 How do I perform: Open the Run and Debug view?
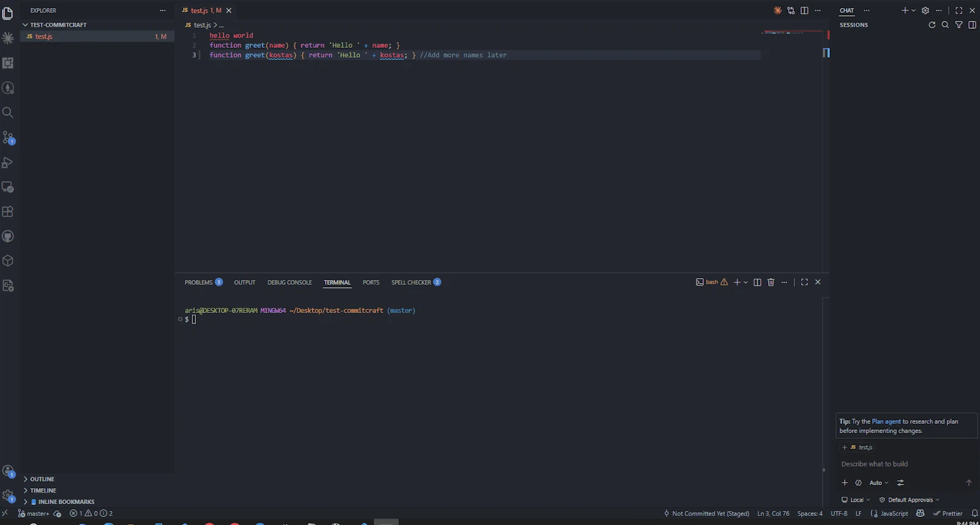point(8,162)
